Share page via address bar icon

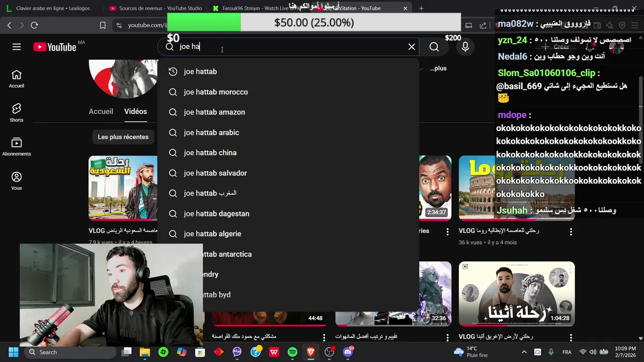[483, 25]
